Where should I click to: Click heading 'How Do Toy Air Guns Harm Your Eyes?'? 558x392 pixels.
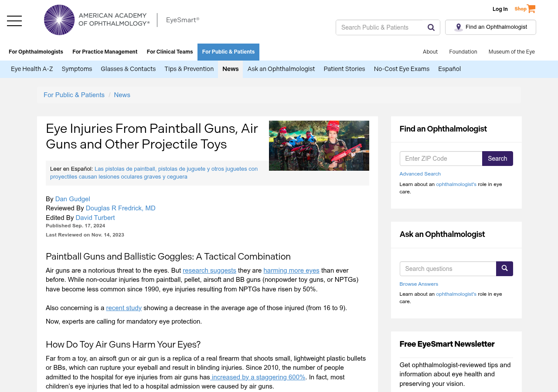click(x=123, y=345)
